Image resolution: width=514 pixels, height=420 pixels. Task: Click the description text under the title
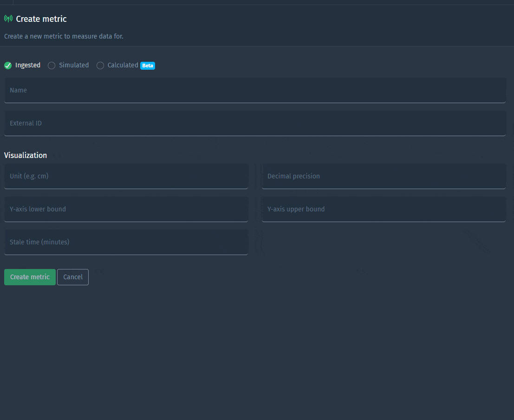(x=64, y=36)
